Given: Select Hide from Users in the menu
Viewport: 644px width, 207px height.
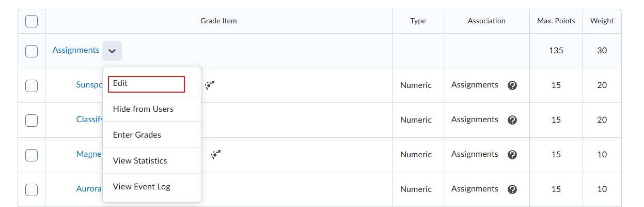Looking at the screenshot, I should pos(143,109).
